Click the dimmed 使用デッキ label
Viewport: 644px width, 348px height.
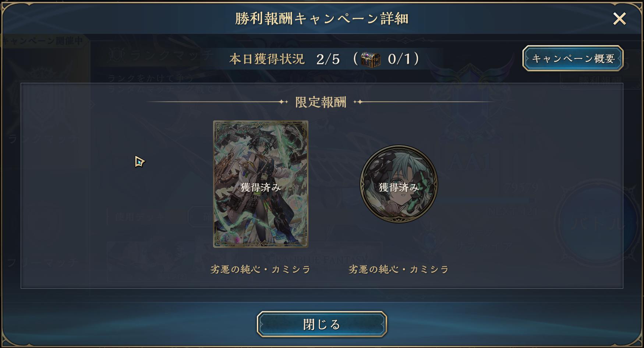pos(140,217)
